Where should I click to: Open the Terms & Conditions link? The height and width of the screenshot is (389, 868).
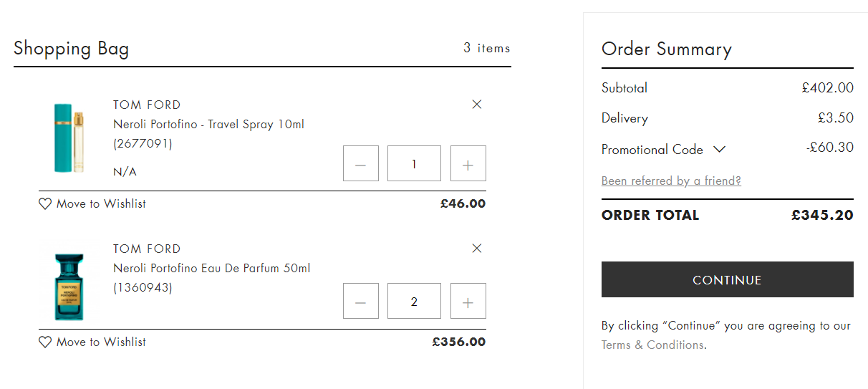pos(653,345)
